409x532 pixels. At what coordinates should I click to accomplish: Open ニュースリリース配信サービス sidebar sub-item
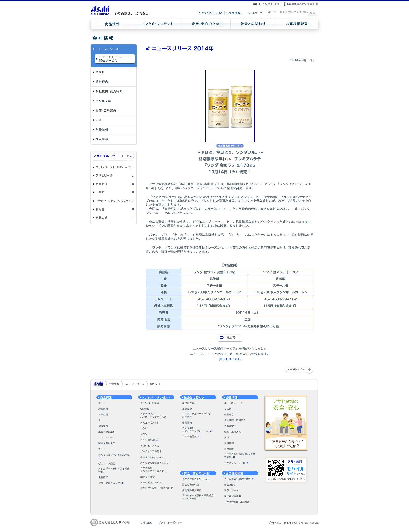pos(115,59)
